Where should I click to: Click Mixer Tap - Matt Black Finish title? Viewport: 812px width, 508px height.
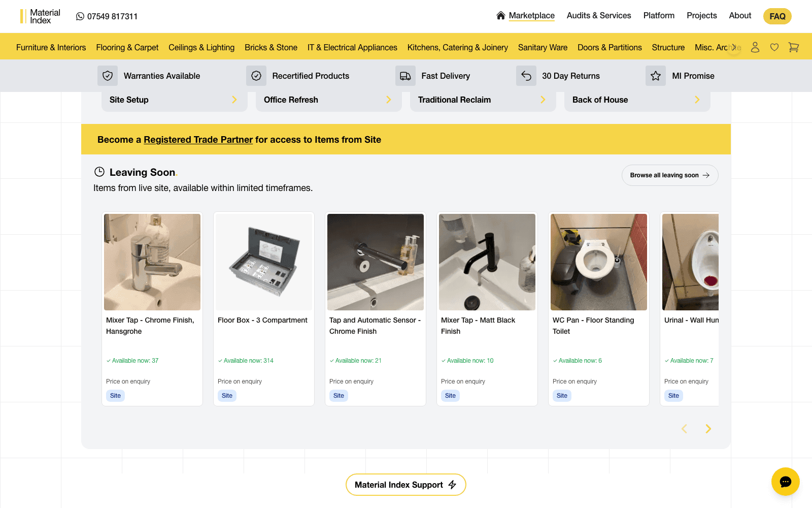478,326
